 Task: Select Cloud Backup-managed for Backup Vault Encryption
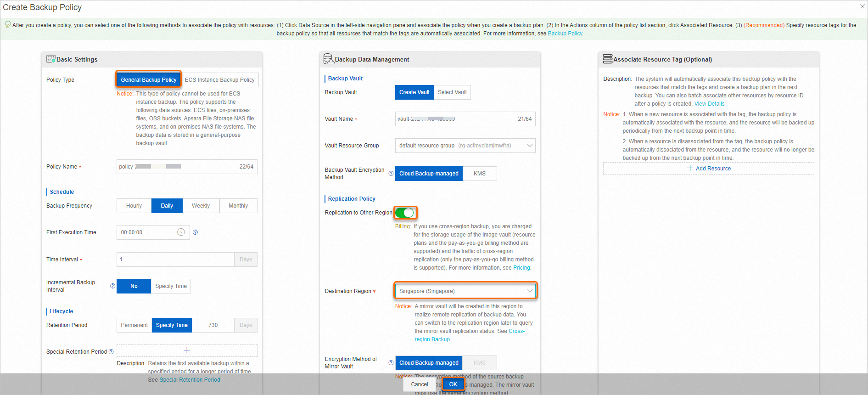[x=429, y=174]
